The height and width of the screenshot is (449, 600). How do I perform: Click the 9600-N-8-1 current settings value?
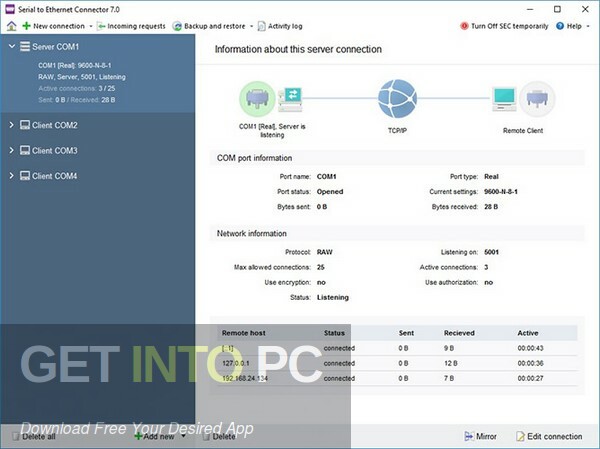click(x=501, y=191)
